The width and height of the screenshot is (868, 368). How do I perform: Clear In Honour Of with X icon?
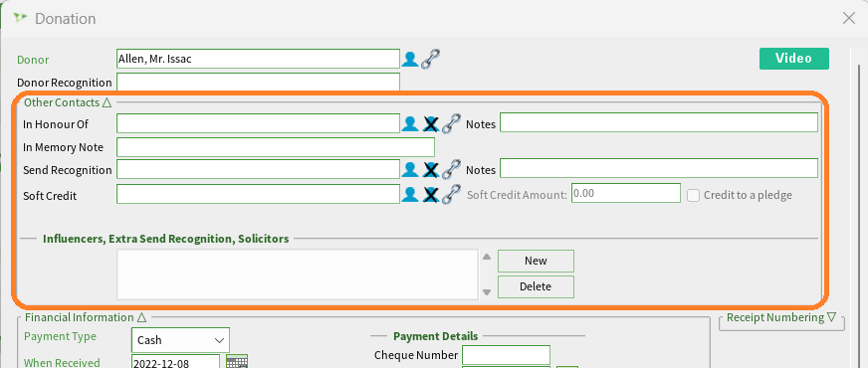pos(431,124)
